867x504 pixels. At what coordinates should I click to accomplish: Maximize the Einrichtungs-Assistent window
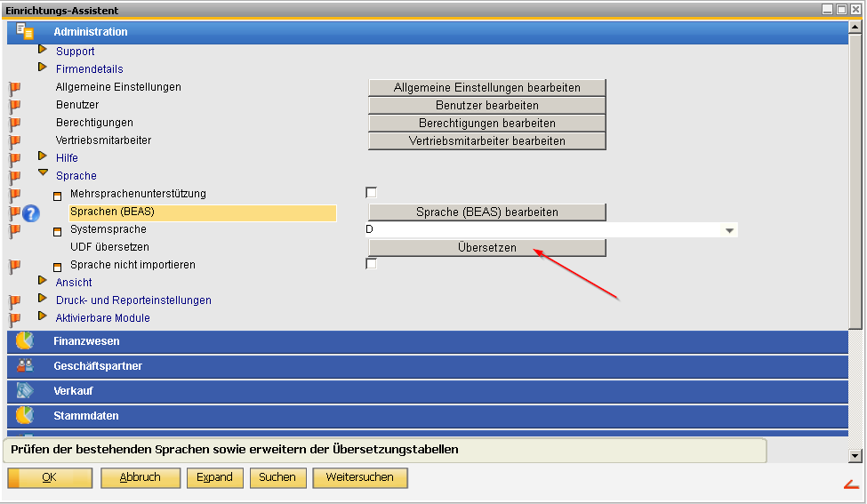coord(841,10)
